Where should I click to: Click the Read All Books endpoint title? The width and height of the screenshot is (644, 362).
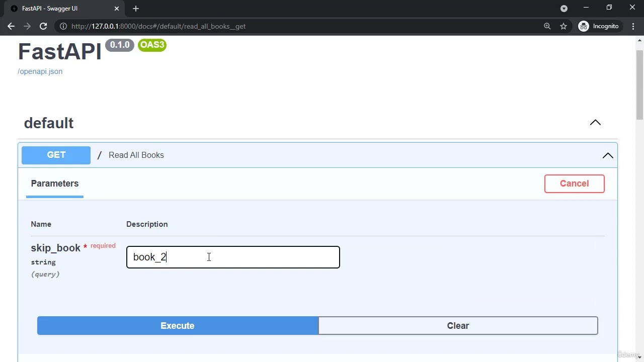[136, 155]
